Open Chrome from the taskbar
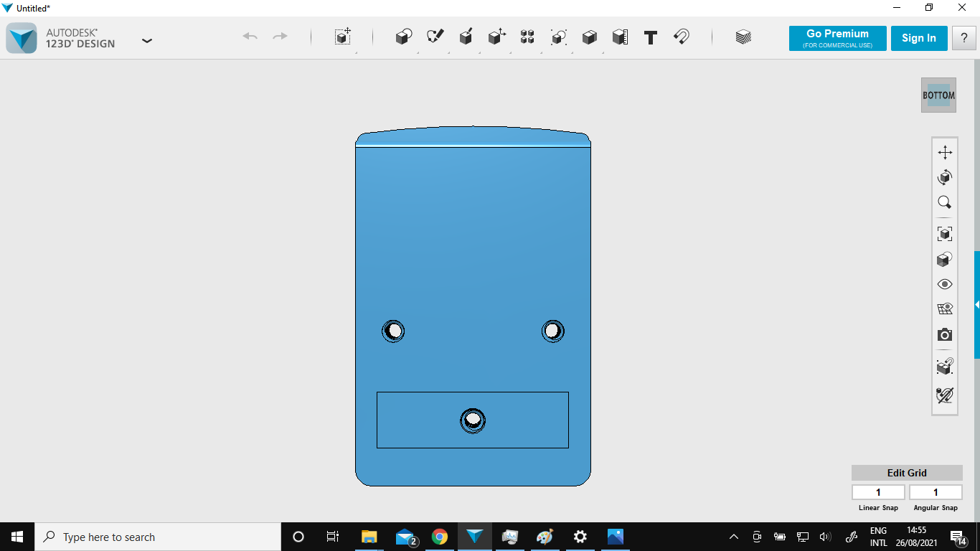This screenshot has width=980, height=551. click(x=440, y=537)
